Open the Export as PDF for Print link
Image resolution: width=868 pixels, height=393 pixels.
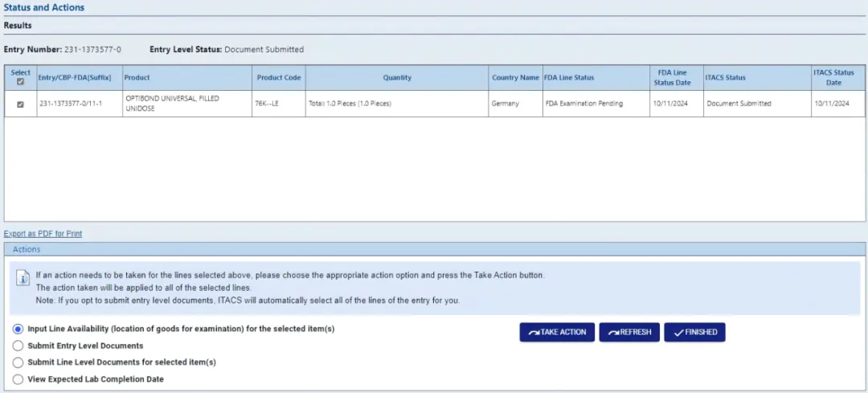pos(43,234)
